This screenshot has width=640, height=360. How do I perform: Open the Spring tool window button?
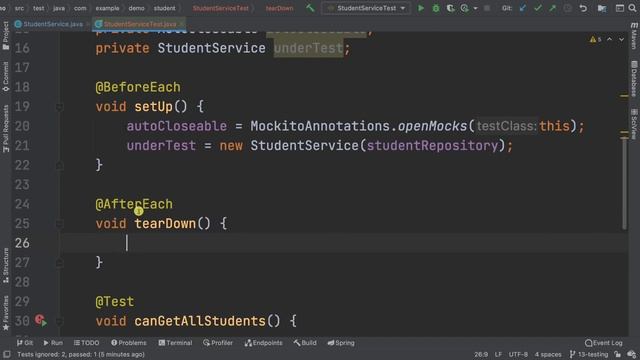pos(341,343)
